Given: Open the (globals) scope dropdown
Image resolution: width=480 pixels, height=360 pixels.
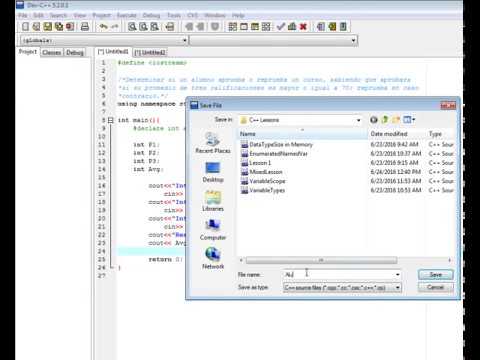Looking at the screenshot, I should 184,41.
